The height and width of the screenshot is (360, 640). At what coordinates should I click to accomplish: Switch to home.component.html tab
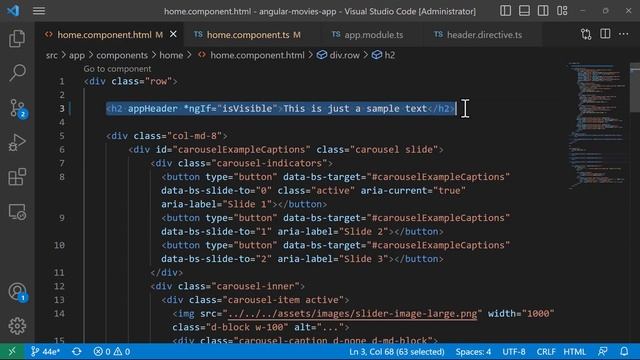pos(104,35)
